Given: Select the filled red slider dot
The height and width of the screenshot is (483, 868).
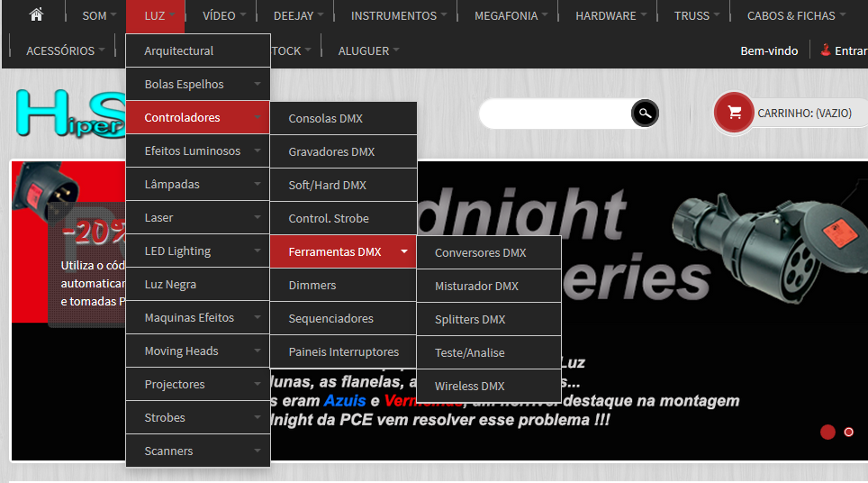Looking at the screenshot, I should pos(827,432).
